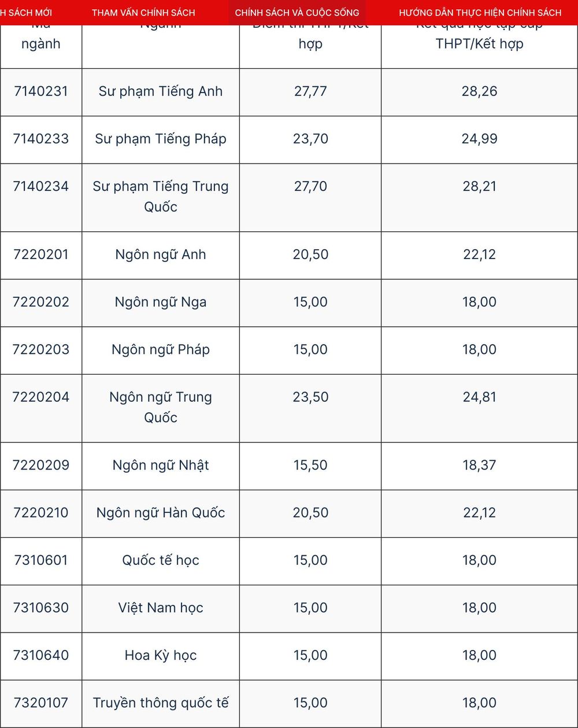Select the Quốc tế học cell

click(161, 560)
